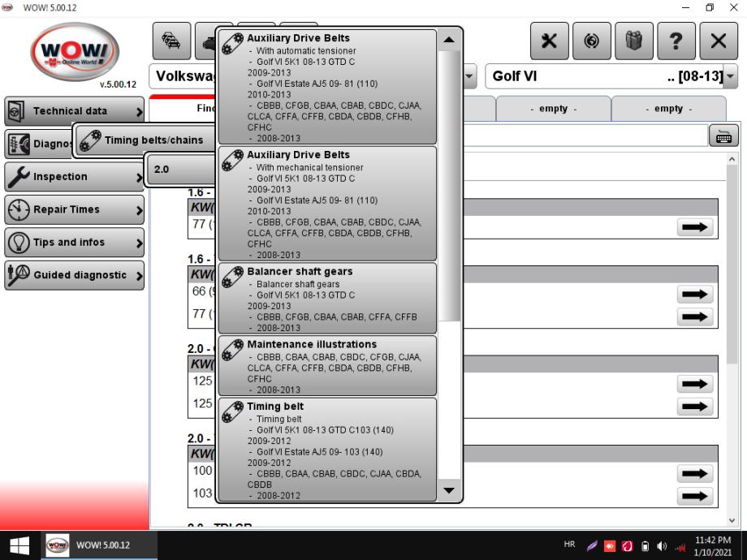747x560 pixels.
Task: Open the taskbar clock showing 11:42 PM
Action: [713, 546]
